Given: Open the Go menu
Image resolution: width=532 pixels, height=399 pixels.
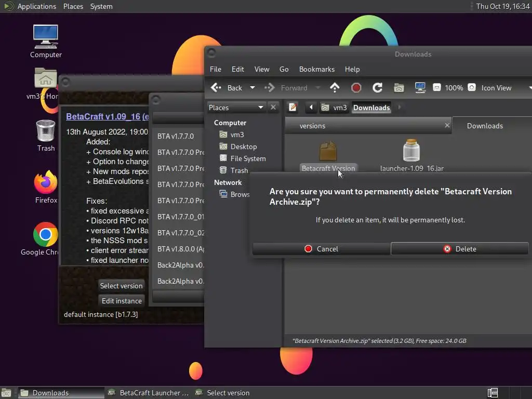Looking at the screenshot, I should pyautogui.click(x=284, y=69).
